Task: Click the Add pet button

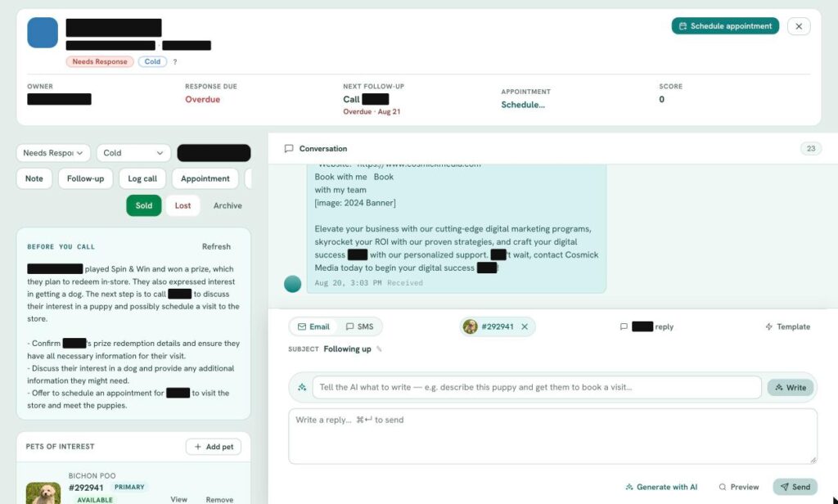Action: (214, 447)
